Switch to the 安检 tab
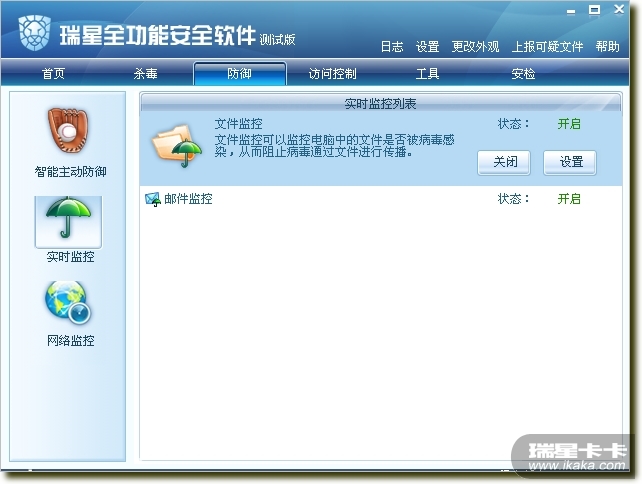Viewport: 642px width, 484px height. coord(523,74)
